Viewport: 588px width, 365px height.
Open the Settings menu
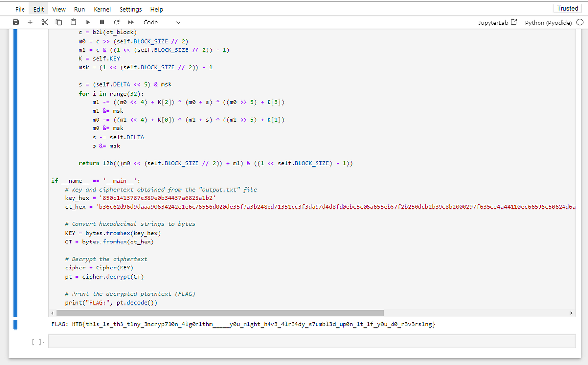click(x=130, y=9)
